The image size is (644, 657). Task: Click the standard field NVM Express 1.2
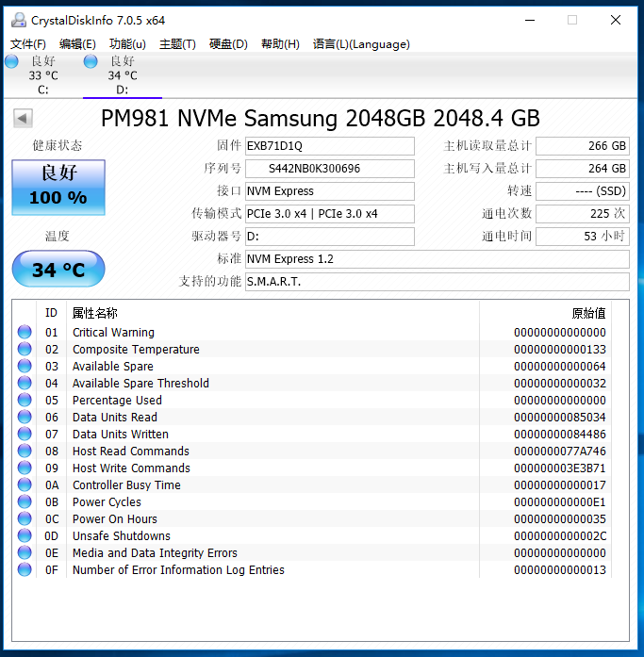point(437,259)
